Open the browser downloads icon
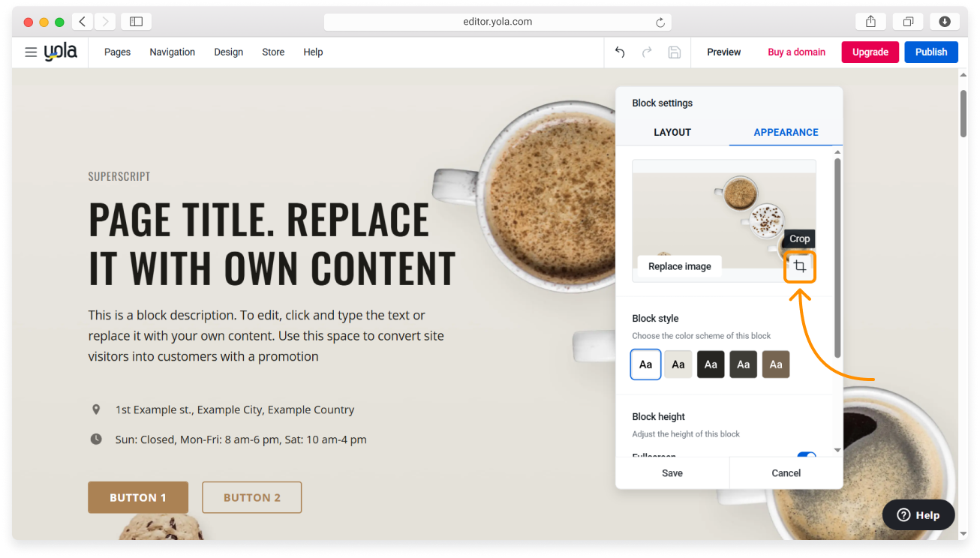This screenshot has height=558, width=980. [x=945, y=22]
